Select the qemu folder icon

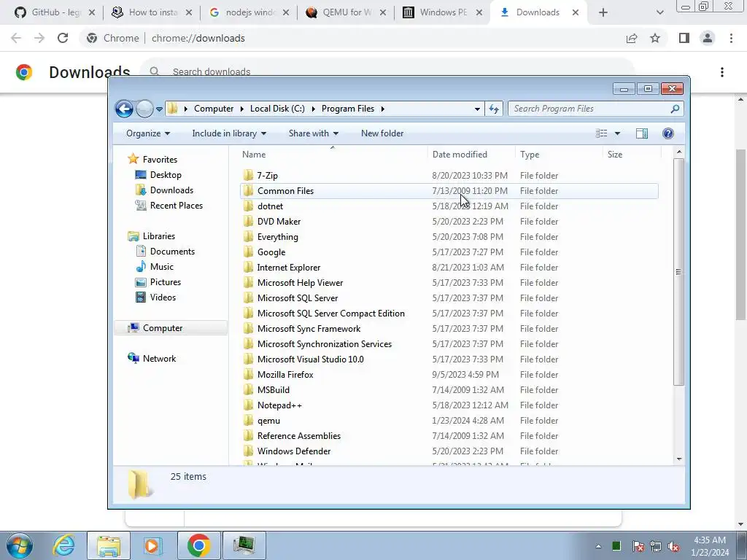click(x=248, y=421)
